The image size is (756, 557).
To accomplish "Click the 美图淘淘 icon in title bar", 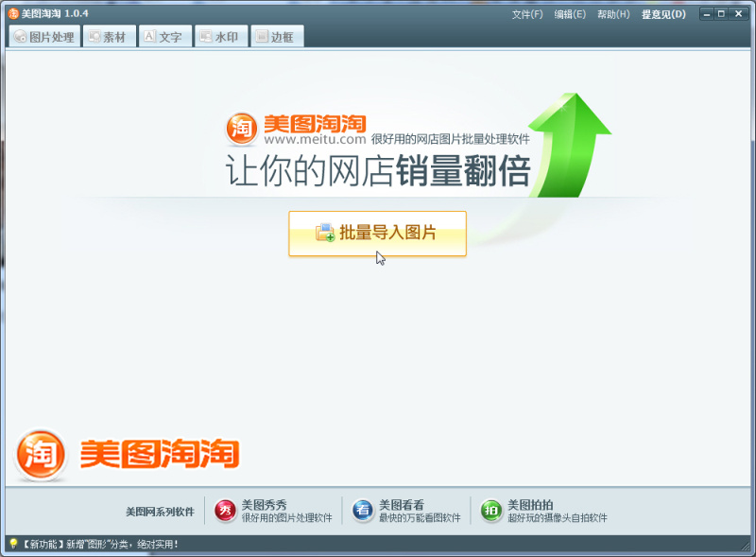I will pyautogui.click(x=13, y=13).
